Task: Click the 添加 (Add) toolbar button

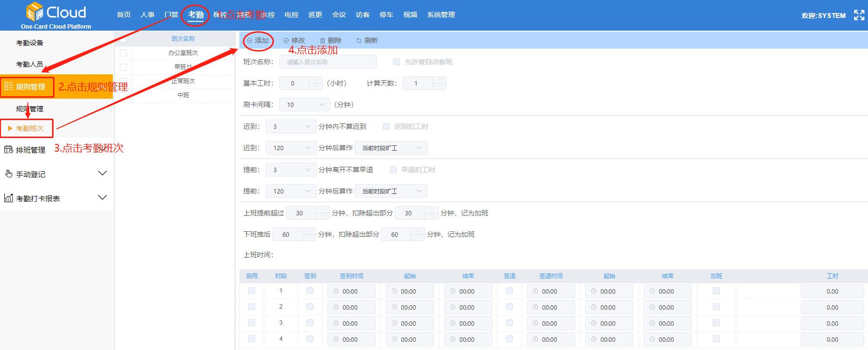Action: [258, 41]
